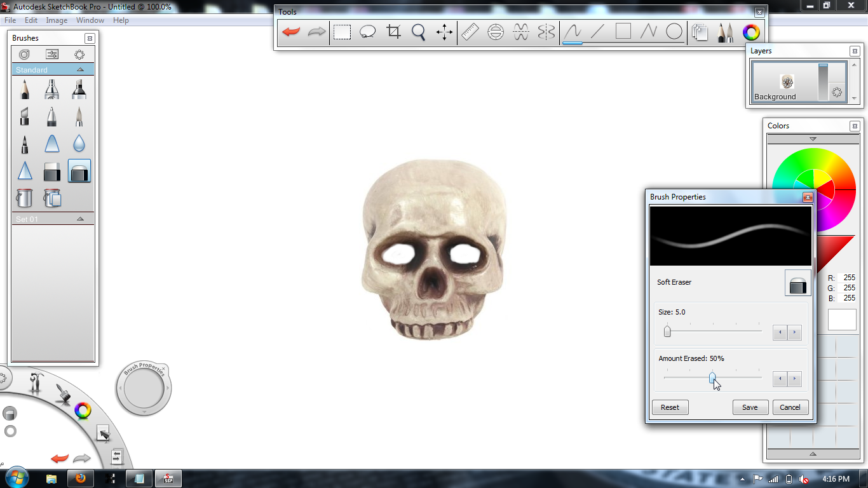The width and height of the screenshot is (868, 488).
Task: Select the freehand curve draw style
Action: pyautogui.click(x=573, y=32)
